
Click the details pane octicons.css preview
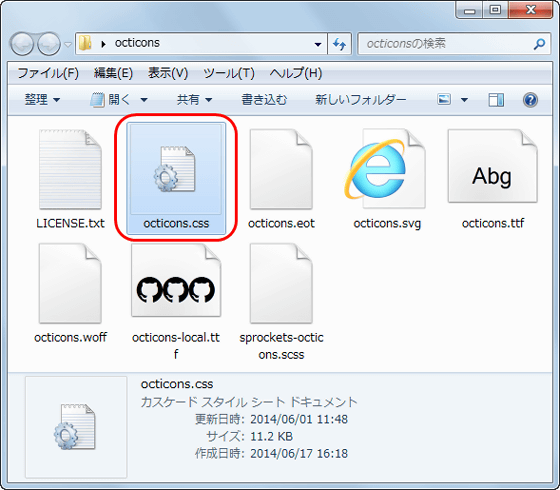[x=76, y=427]
